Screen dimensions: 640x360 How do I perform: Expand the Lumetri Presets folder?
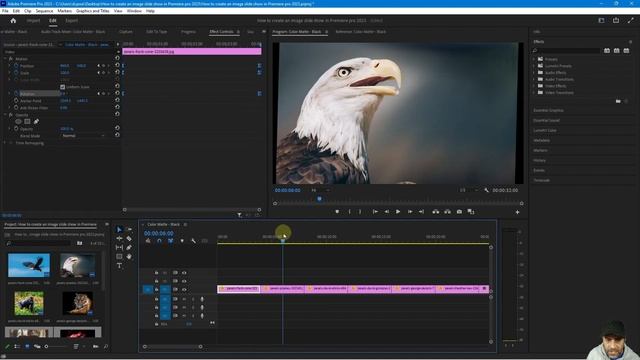coord(534,66)
